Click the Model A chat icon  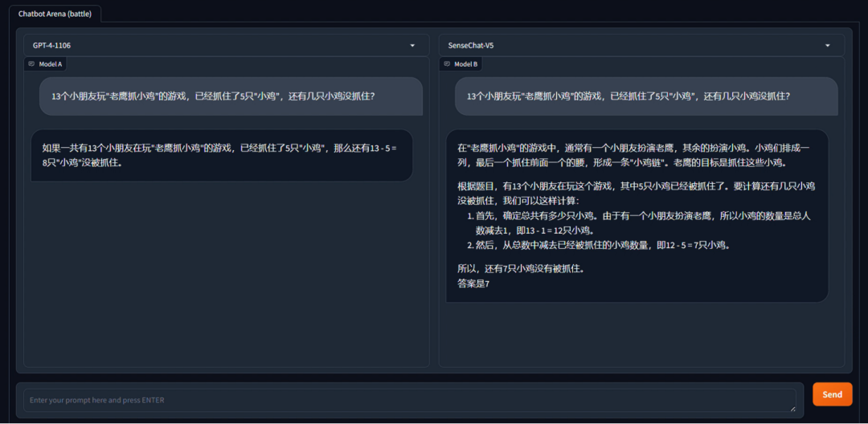pyautogui.click(x=32, y=64)
